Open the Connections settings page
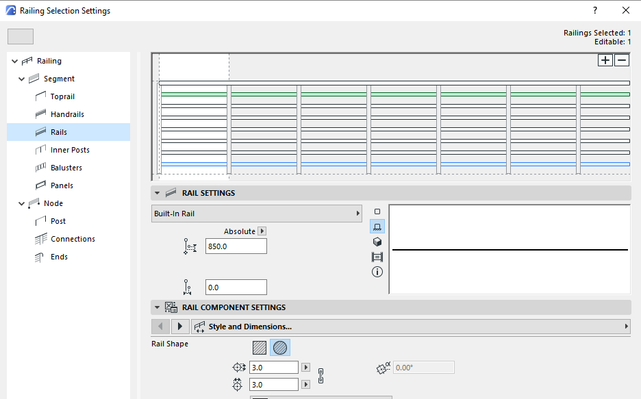 (x=72, y=239)
